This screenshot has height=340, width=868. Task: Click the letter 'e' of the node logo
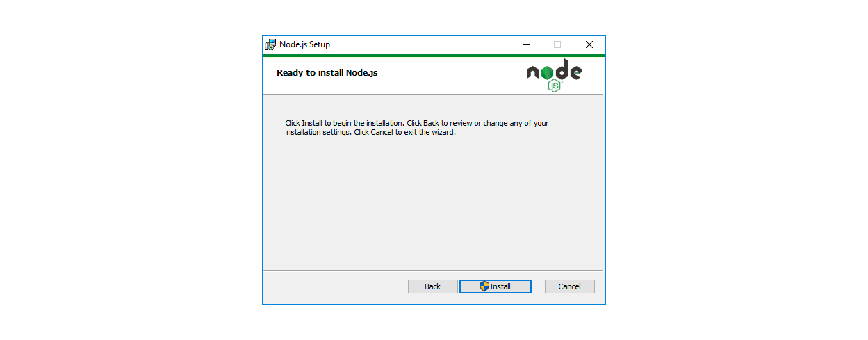(x=576, y=72)
